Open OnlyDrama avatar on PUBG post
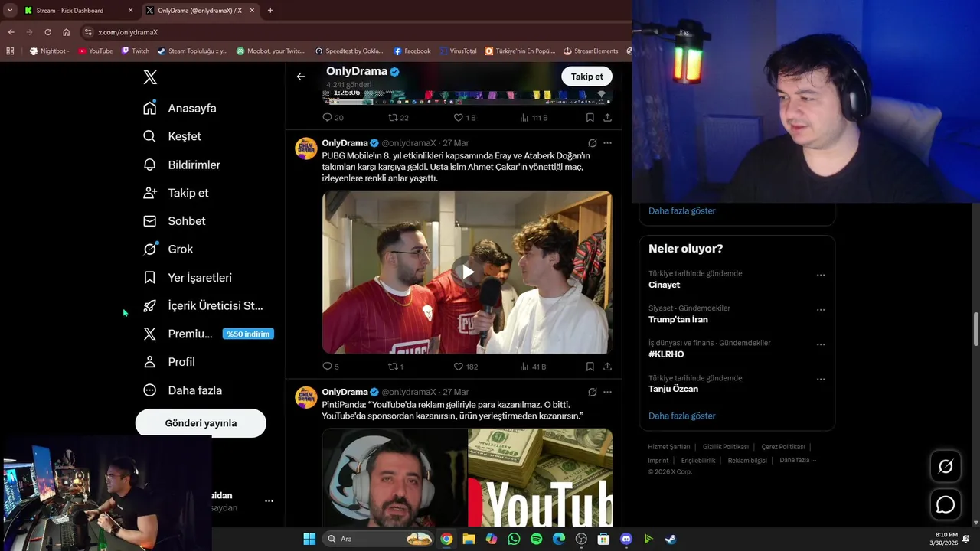 (x=306, y=148)
